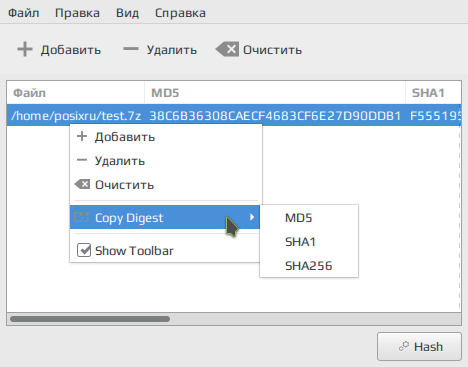468x367 pixels.
Task: Sort by the Файл column header
Action: pyautogui.click(x=76, y=93)
